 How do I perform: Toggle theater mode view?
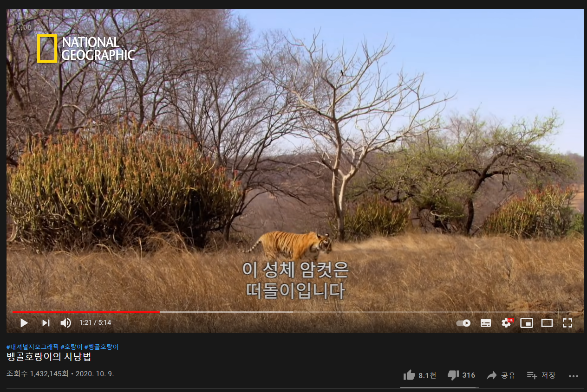(x=547, y=323)
